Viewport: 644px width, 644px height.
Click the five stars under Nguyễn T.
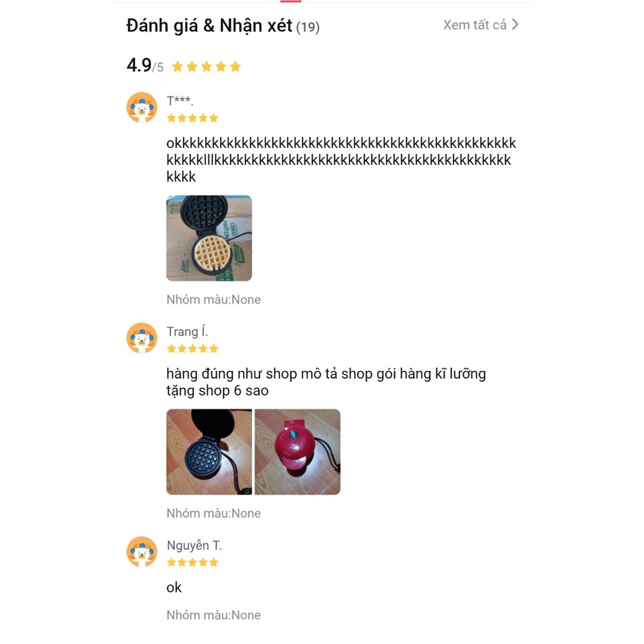click(192, 562)
